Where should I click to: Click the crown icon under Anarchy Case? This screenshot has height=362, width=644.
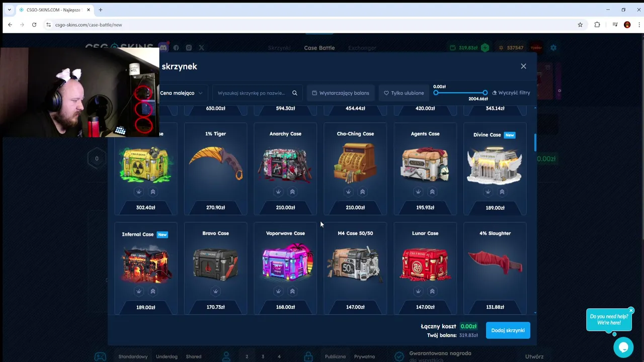point(278,192)
